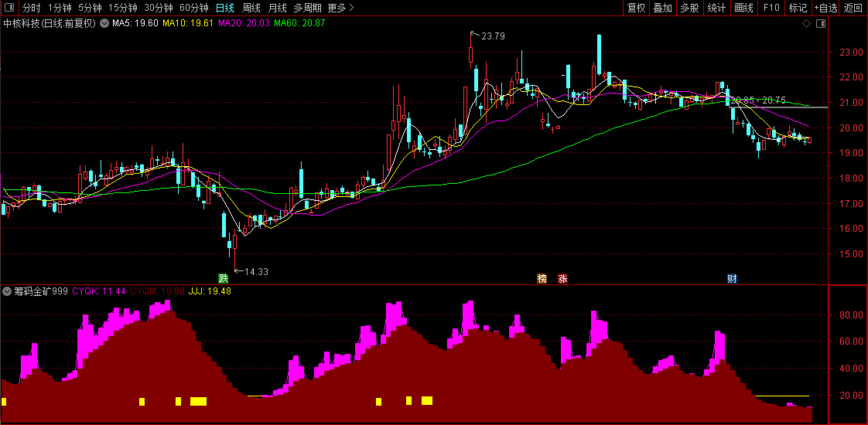This screenshot has width=868, height=425.
Task: Click the 榜 event marker on chart
Action: click(x=542, y=278)
